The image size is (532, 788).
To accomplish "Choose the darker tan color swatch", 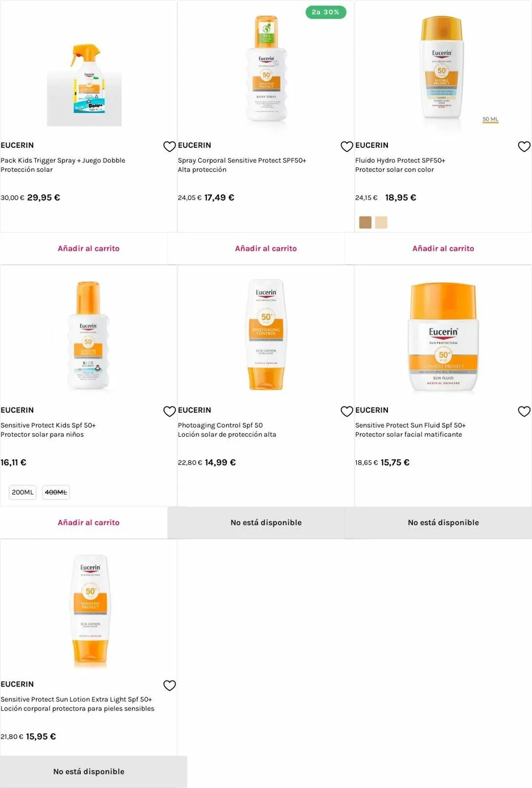I will [365, 222].
